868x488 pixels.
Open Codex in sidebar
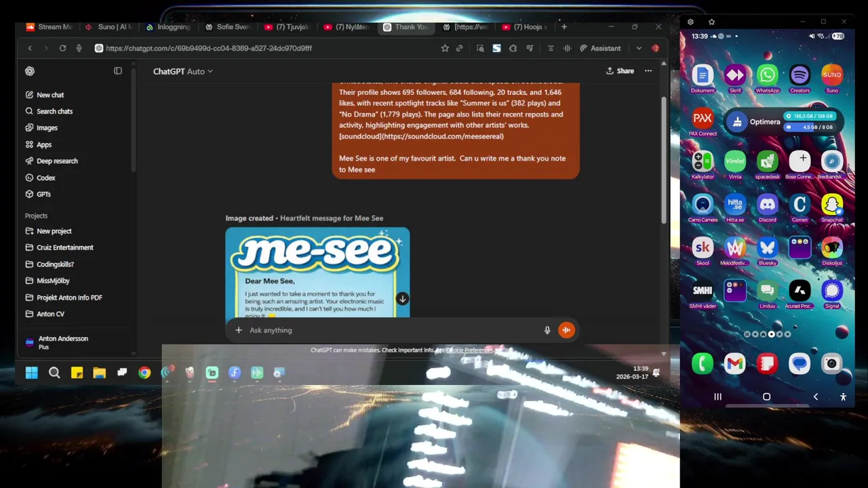click(x=40, y=178)
